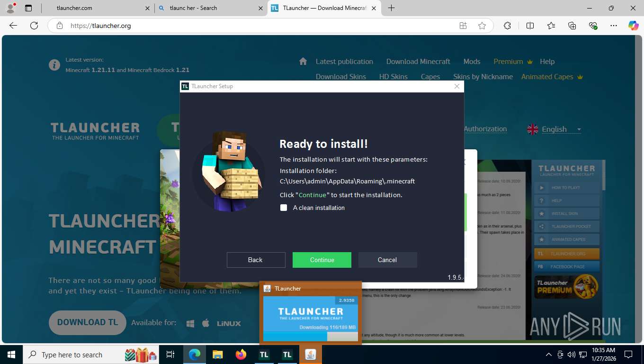
Task: Click Cancel in the setup dialog
Action: click(387, 260)
